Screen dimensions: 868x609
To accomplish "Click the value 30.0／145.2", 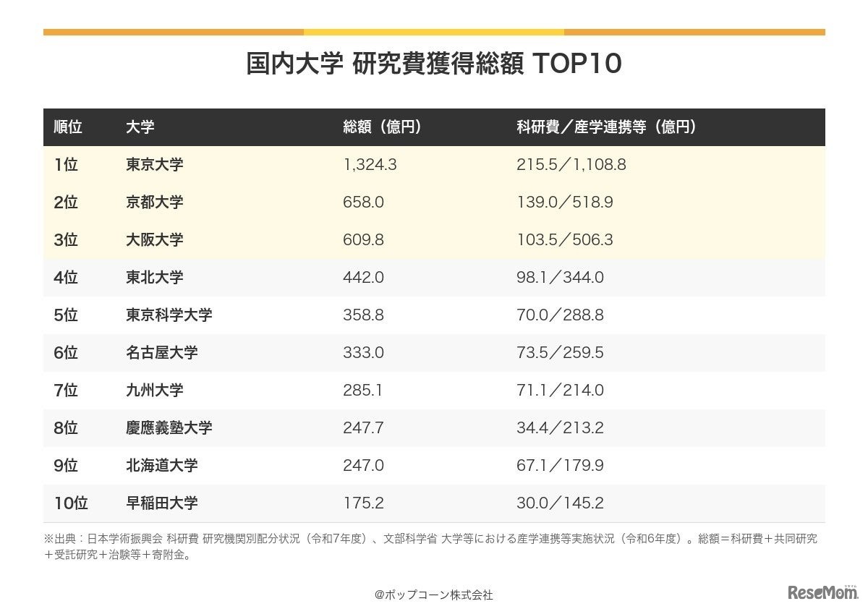I will click(561, 503).
